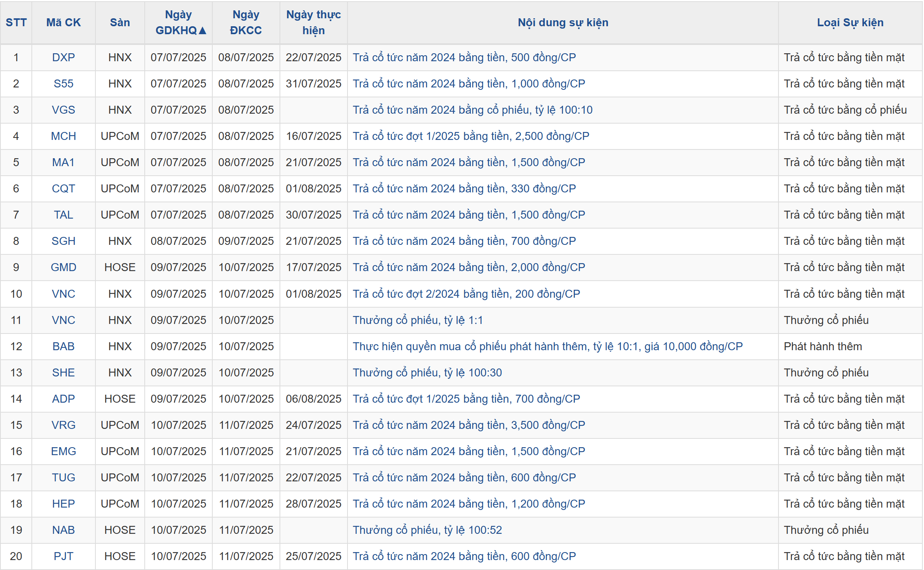
Task: Open S55 dividend event 1,000 đồng/CP
Action: [469, 84]
